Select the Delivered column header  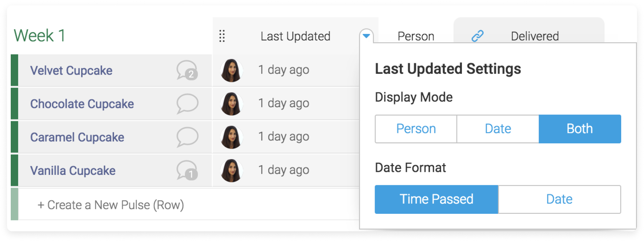(535, 36)
